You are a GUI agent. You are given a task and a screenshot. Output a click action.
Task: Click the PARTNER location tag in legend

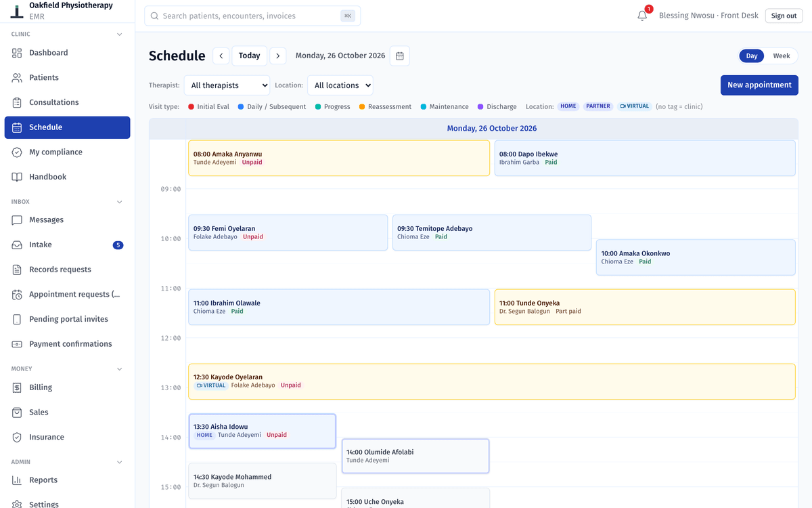click(598, 106)
